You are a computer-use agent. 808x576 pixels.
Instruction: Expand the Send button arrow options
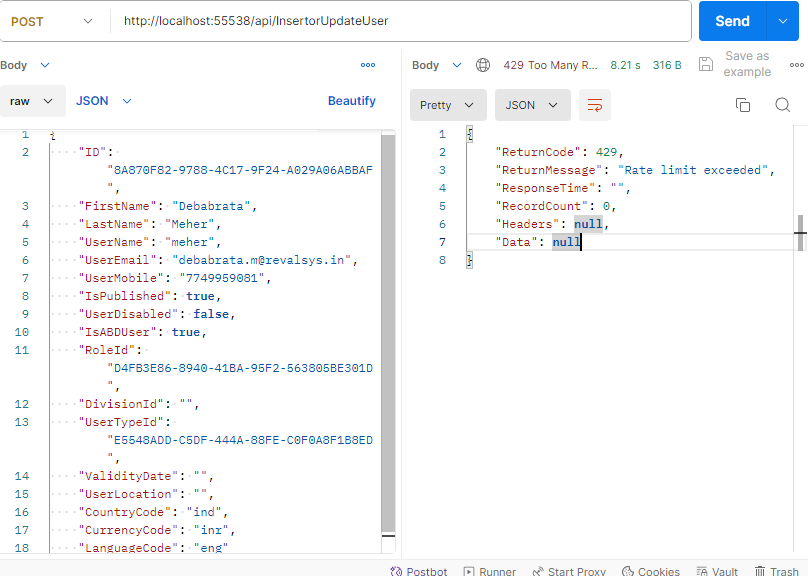pyautogui.click(x=782, y=21)
